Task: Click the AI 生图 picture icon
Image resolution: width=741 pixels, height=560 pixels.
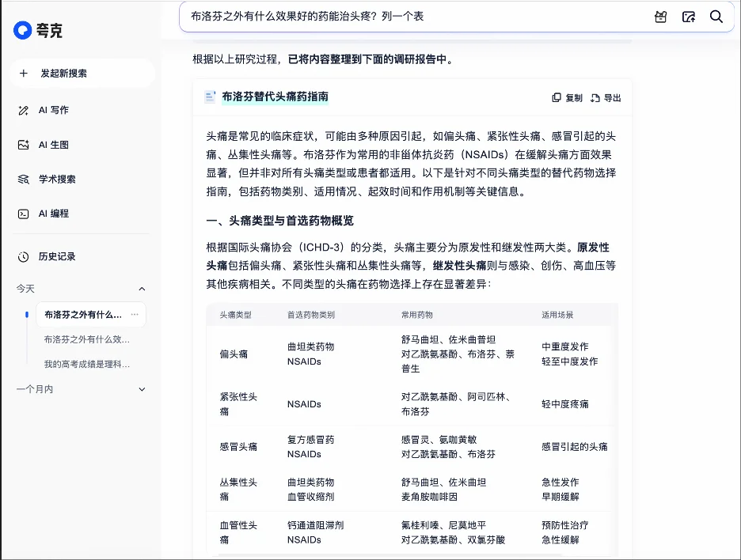Action: pyautogui.click(x=23, y=145)
